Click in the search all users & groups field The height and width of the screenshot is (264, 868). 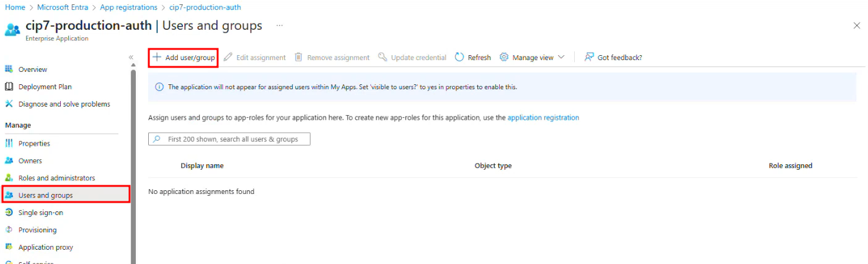(x=229, y=139)
